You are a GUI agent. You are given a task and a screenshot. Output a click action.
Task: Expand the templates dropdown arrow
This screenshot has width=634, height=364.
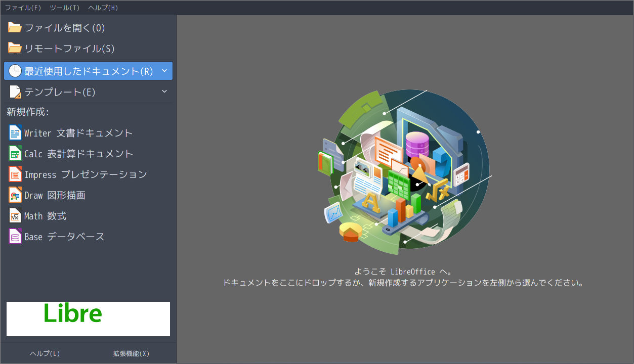(164, 92)
